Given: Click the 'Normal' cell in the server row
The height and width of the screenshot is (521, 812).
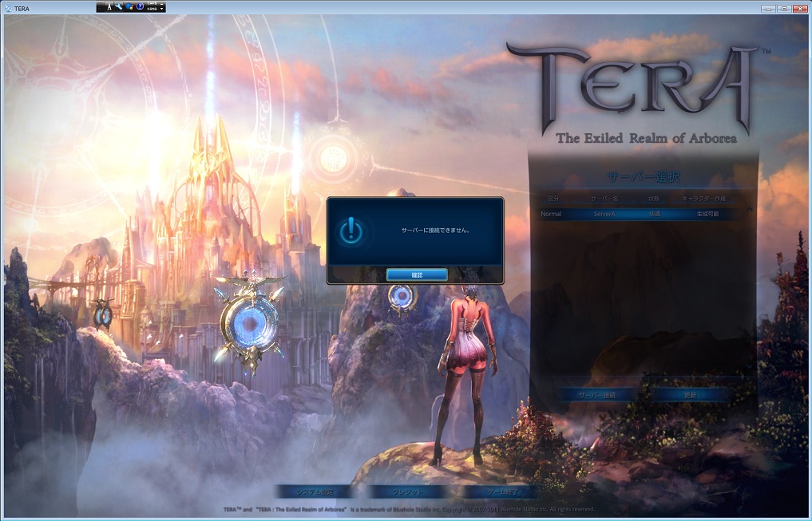Looking at the screenshot, I should pyautogui.click(x=551, y=214).
